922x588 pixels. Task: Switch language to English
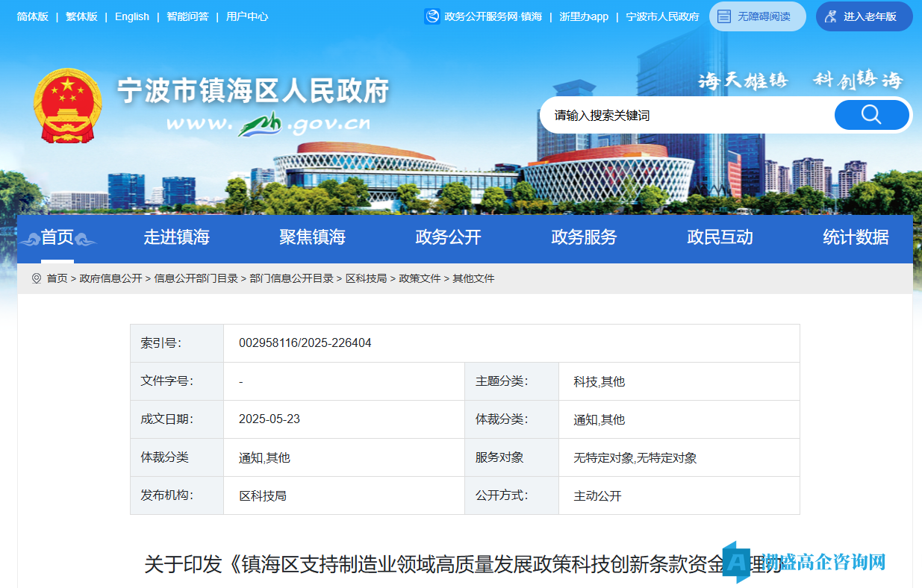point(132,16)
